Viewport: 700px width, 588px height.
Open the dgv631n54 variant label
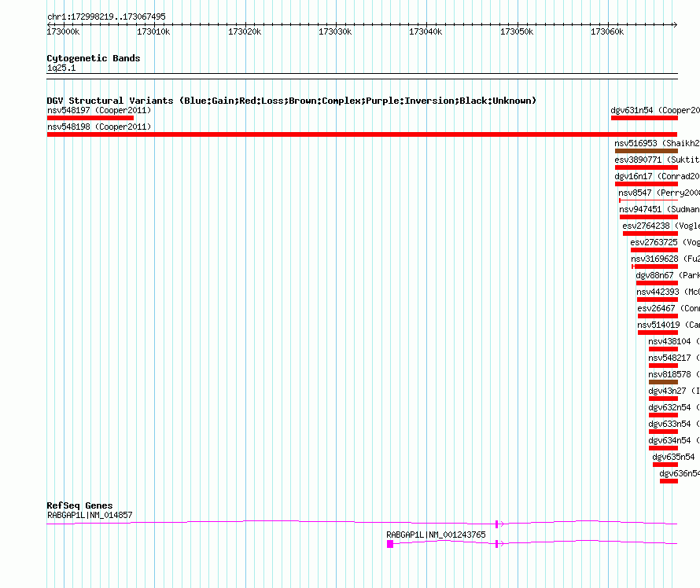pos(655,110)
